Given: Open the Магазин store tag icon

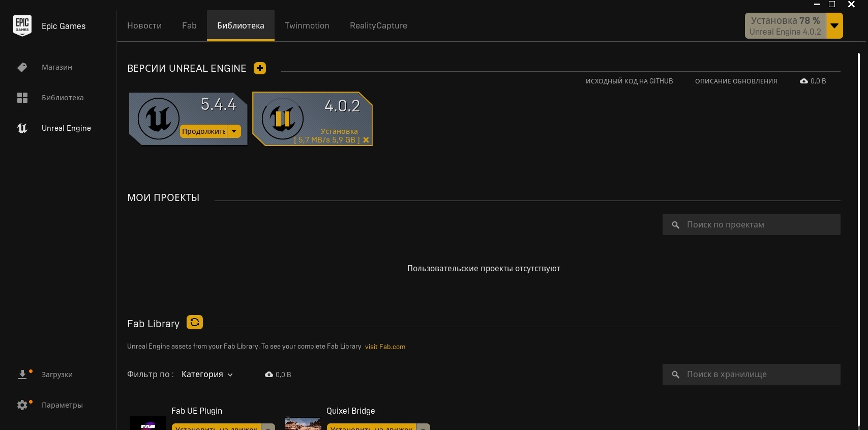Looking at the screenshot, I should click(22, 67).
